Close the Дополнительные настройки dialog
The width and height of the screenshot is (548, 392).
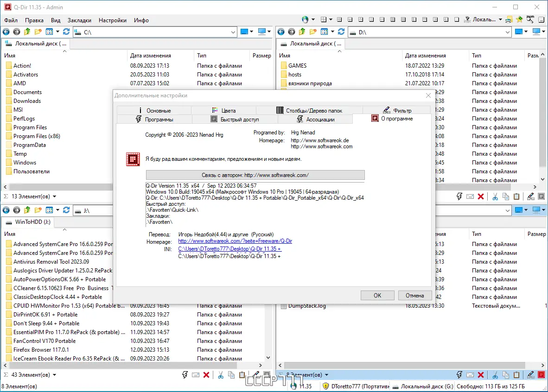(428, 95)
